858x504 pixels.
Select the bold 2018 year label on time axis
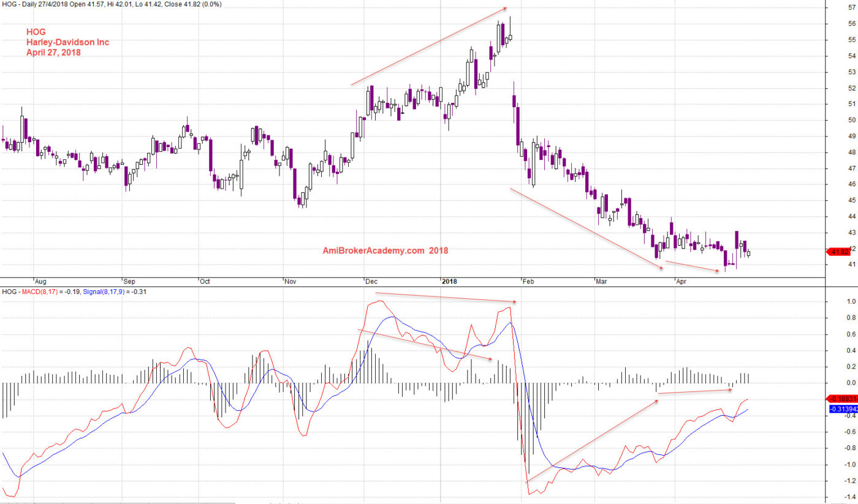click(x=449, y=282)
